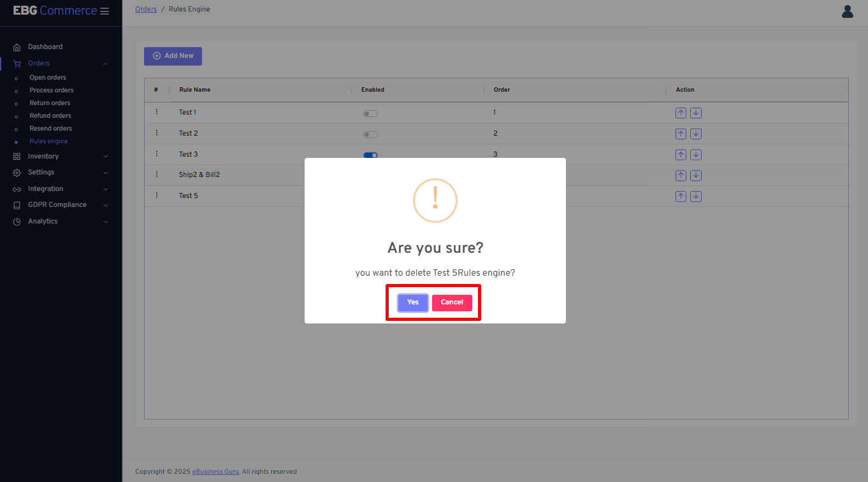
Task: Open the Dashboard menu item
Action: pos(45,47)
